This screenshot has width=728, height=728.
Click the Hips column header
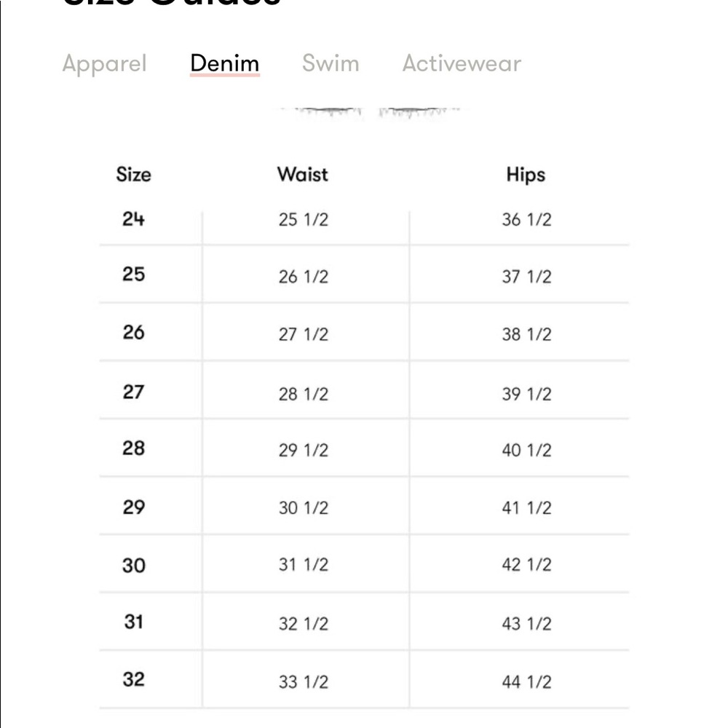point(526,175)
